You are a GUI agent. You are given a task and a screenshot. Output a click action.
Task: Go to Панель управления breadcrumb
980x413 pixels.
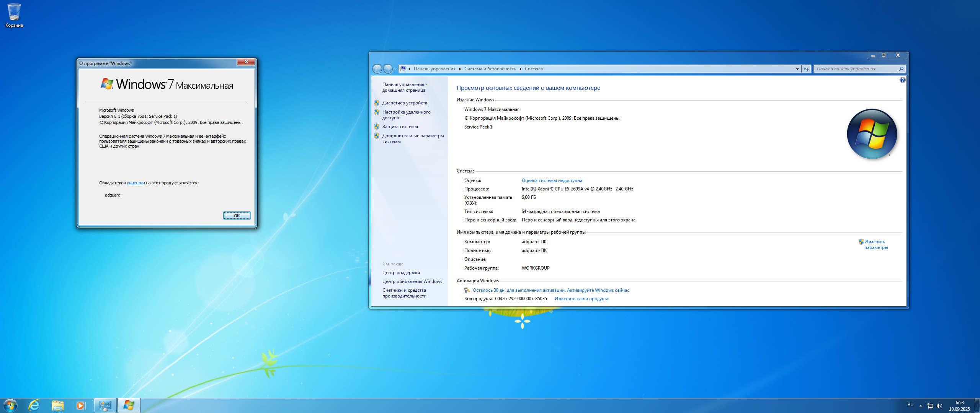pyautogui.click(x=434, y=69)
